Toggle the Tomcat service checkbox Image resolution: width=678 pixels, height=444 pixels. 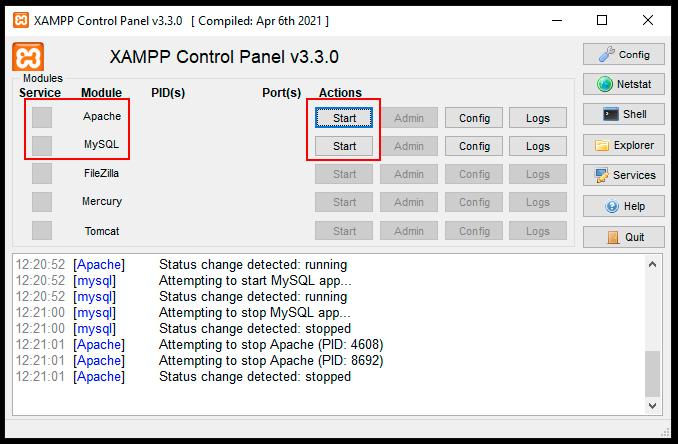42,231
